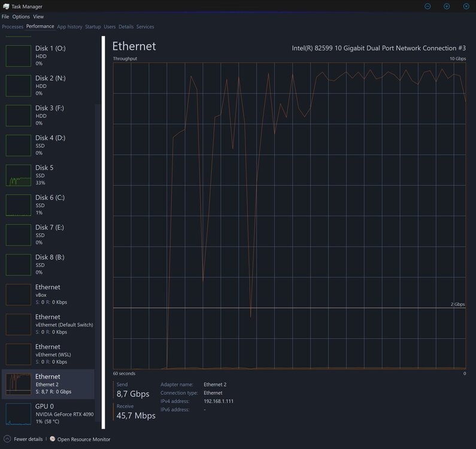
Task: Open the View menu
Action: click(x=38, y=17)
